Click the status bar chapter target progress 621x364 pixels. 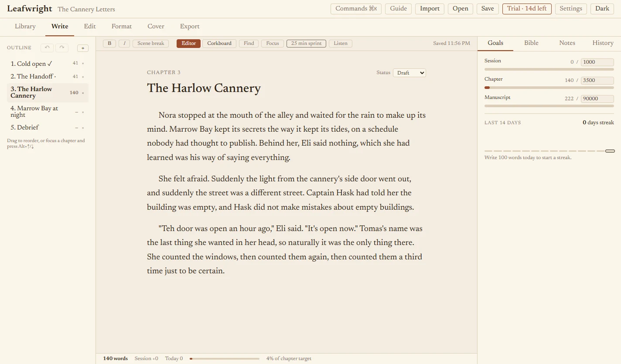click(225, 359)
